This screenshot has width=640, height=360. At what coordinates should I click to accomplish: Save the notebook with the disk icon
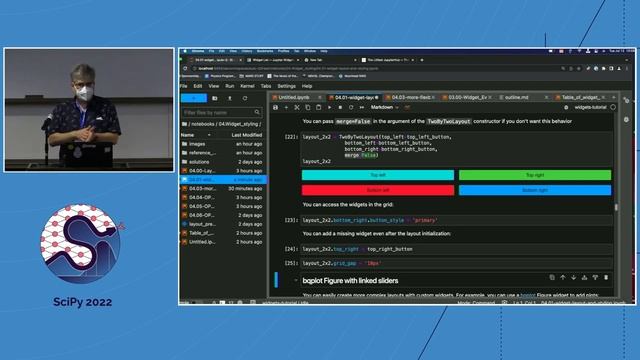276,107
